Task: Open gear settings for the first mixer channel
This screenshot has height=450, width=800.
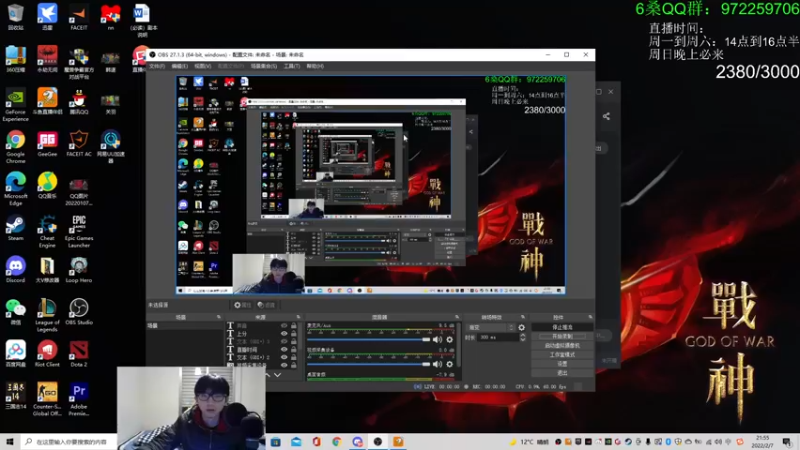Action: coord(449,339)
